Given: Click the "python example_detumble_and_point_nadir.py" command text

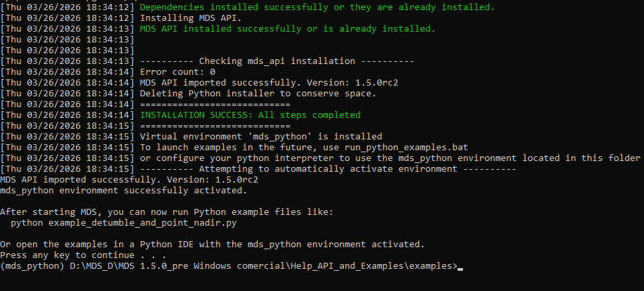Looking at the screenshot, I should click(124, 222).
